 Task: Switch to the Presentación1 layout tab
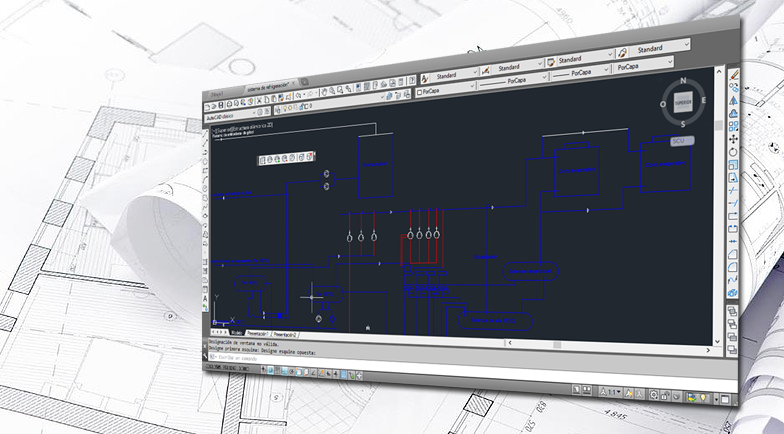[258, 332]
